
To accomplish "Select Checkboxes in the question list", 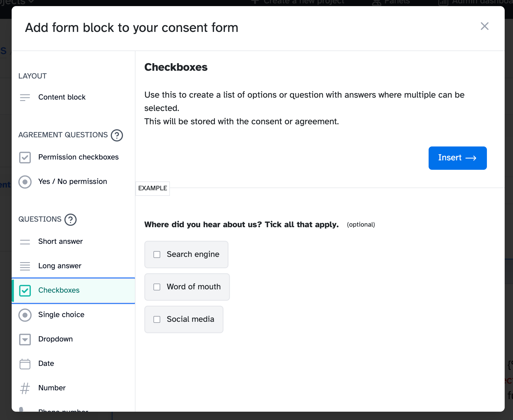I will [59, 290].
